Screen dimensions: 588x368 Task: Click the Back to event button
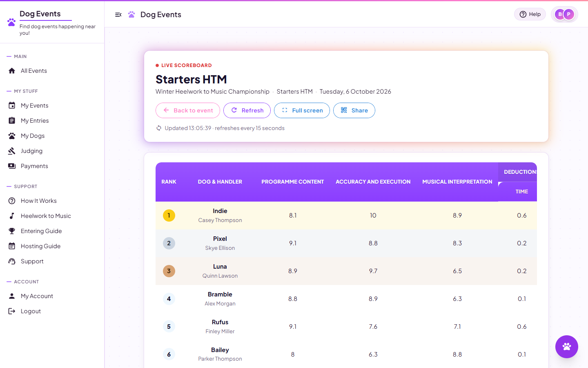188,110
